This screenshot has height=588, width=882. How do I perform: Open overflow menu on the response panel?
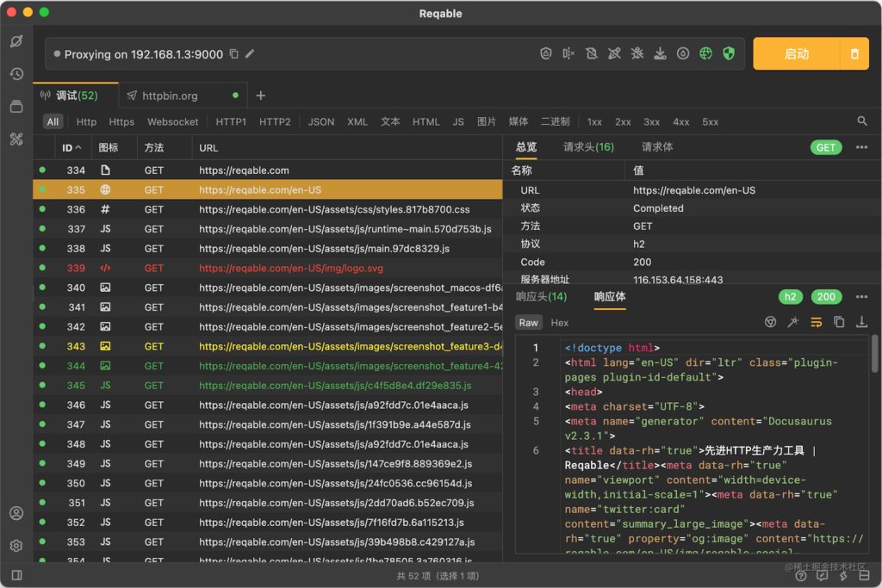861,296
